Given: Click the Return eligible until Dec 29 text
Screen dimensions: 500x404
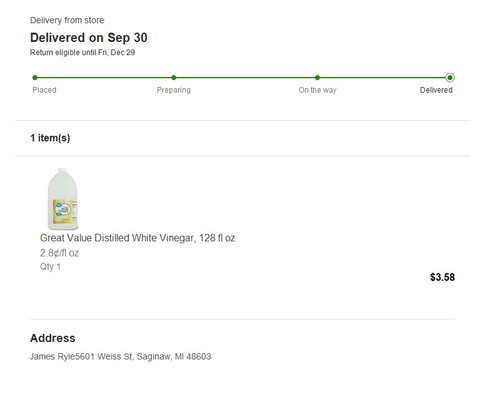Looking at the screenshot, I should (x=82, y=52).
